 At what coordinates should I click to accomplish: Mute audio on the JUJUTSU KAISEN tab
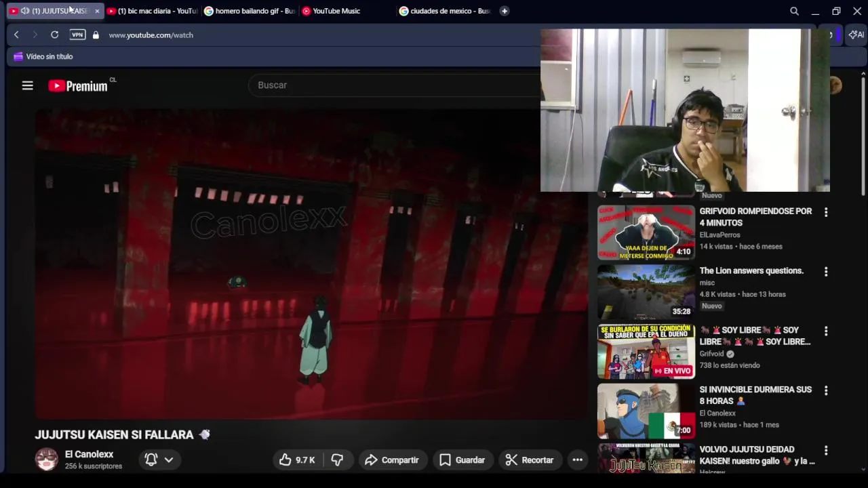25,11
